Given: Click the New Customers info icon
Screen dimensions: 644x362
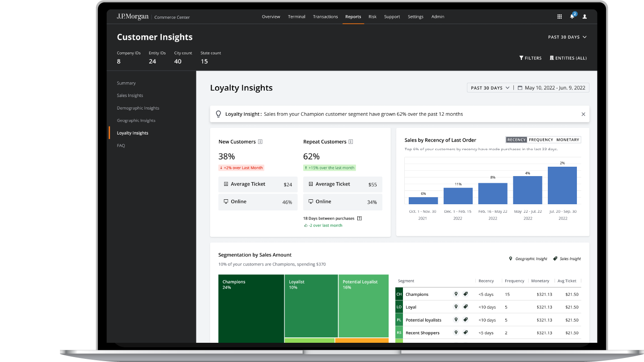Looking at the screenshot, I should click(x=260, y=142).
